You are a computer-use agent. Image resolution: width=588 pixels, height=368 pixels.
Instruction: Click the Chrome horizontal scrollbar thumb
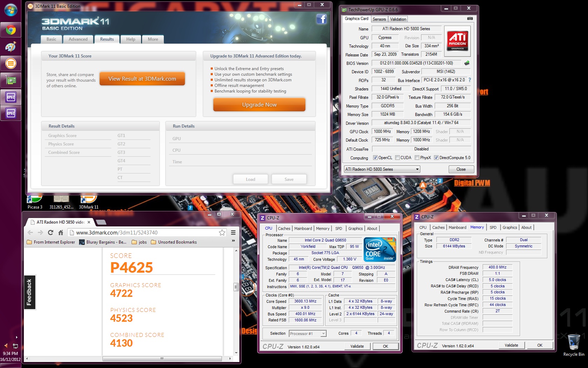click(162, 359)
